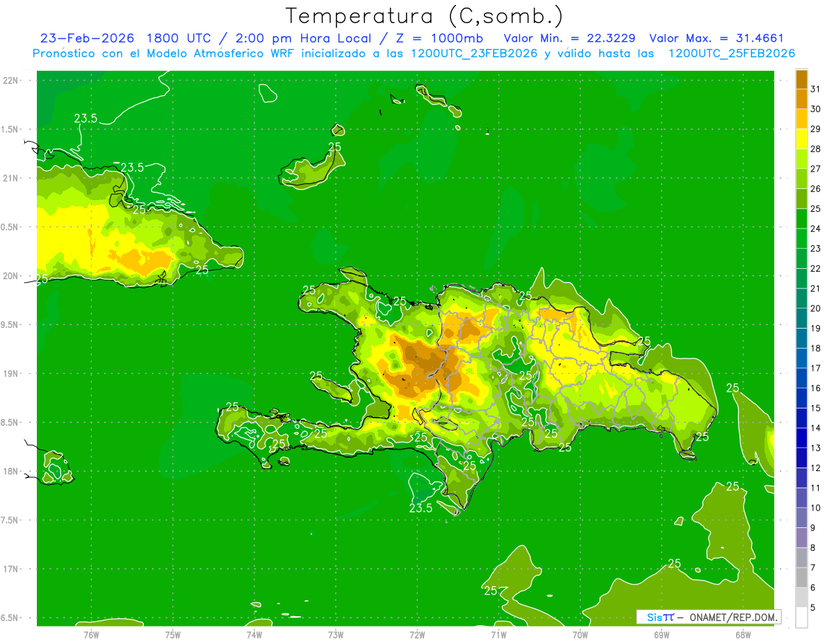834x644 pixels.
Task: Click the white legend swatch below 5
Action: [801, 618]
